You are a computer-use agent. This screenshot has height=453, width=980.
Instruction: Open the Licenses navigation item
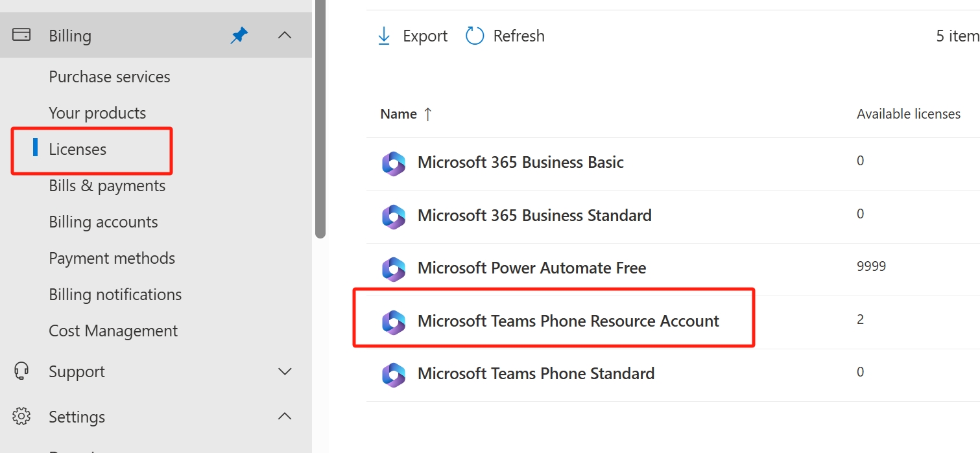(x=78, y=149)
